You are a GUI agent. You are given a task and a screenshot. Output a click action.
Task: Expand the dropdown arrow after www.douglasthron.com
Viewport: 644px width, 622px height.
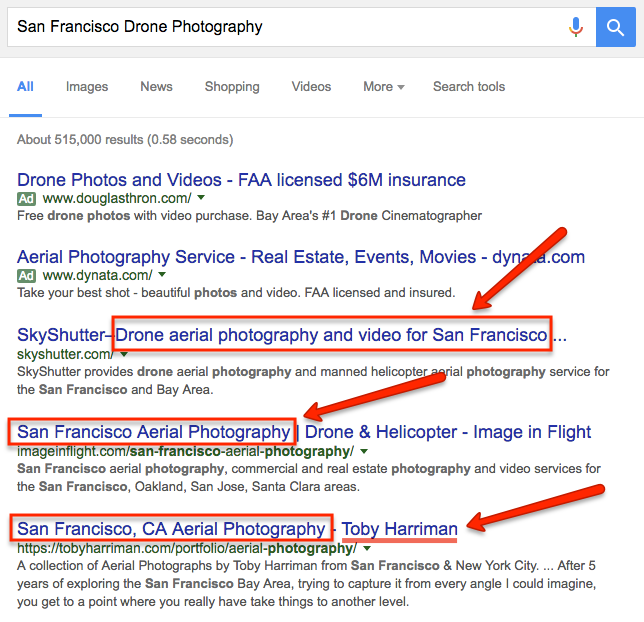[x=201, y=198]
